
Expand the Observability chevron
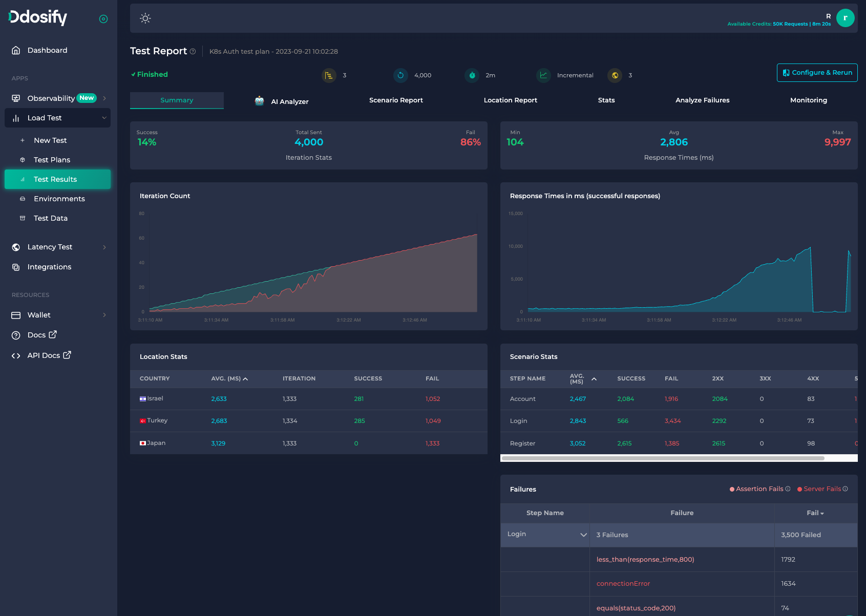[104, 98]
